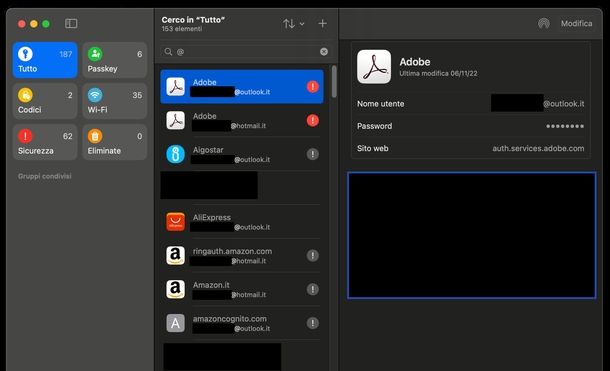Click the red Sicurezza exclamation icon
610x371 pixels.
[x=25, y=136]
